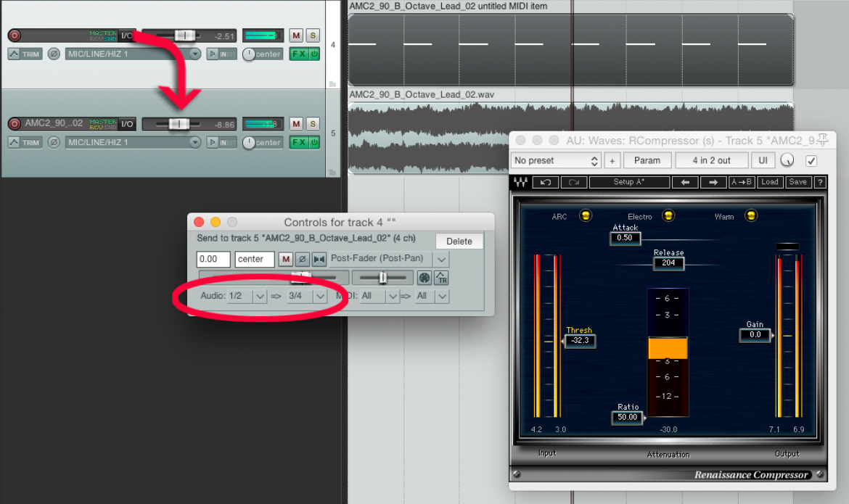Delete the send to track 5

point(459,241)
